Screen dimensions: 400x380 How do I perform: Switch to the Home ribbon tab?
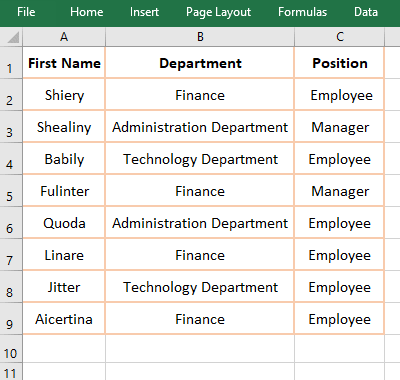click(86, 12)
